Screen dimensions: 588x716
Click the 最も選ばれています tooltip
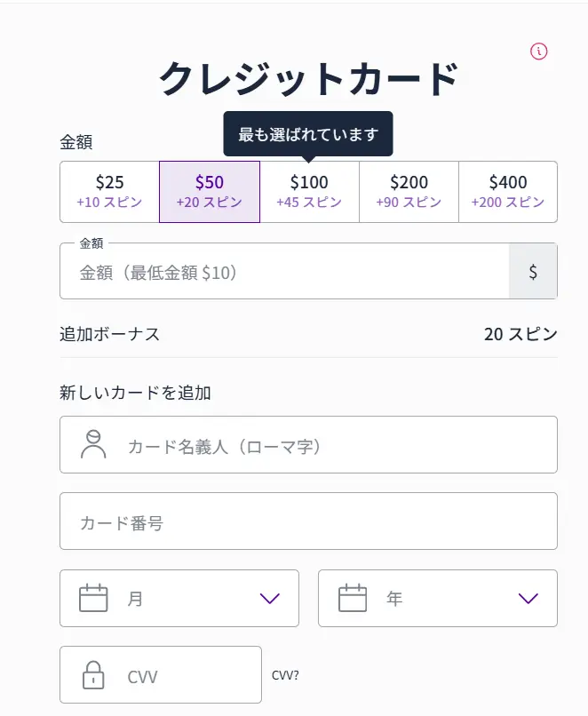(308, 132)
